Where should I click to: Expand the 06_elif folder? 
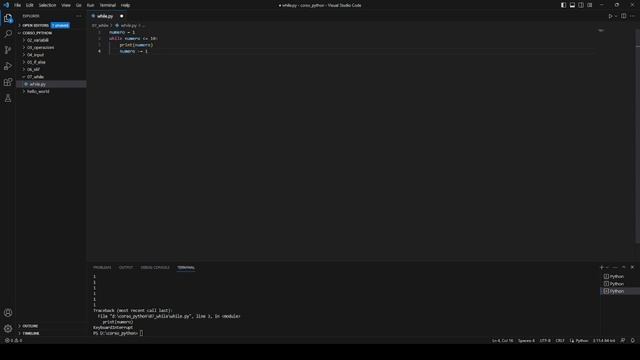click(x=33, y=69)
